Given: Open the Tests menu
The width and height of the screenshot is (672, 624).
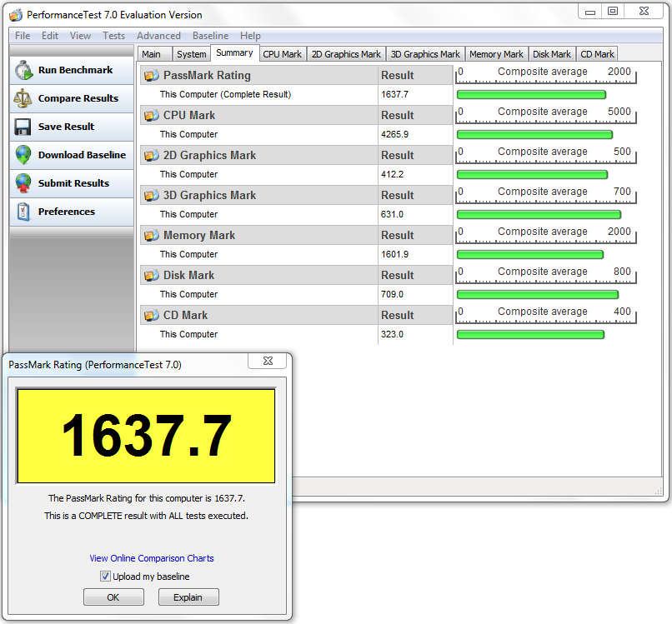Looking at the screenshot, I should coord(113,36).
